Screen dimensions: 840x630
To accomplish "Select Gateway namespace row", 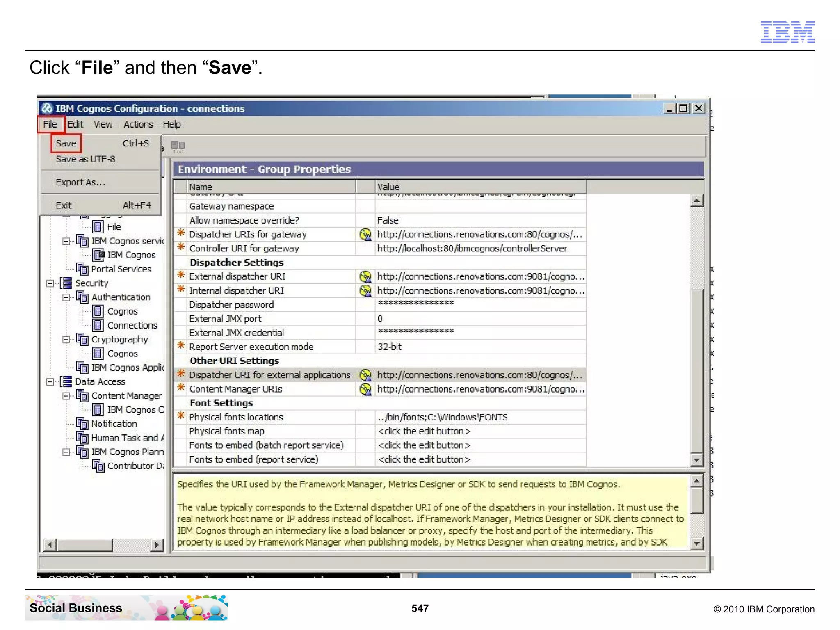I will (380, 206).
